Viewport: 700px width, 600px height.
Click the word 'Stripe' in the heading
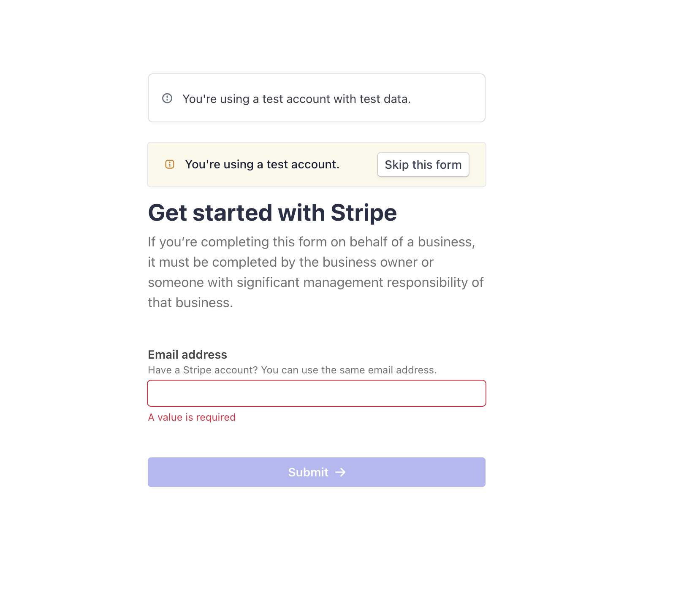click(364, 213)
